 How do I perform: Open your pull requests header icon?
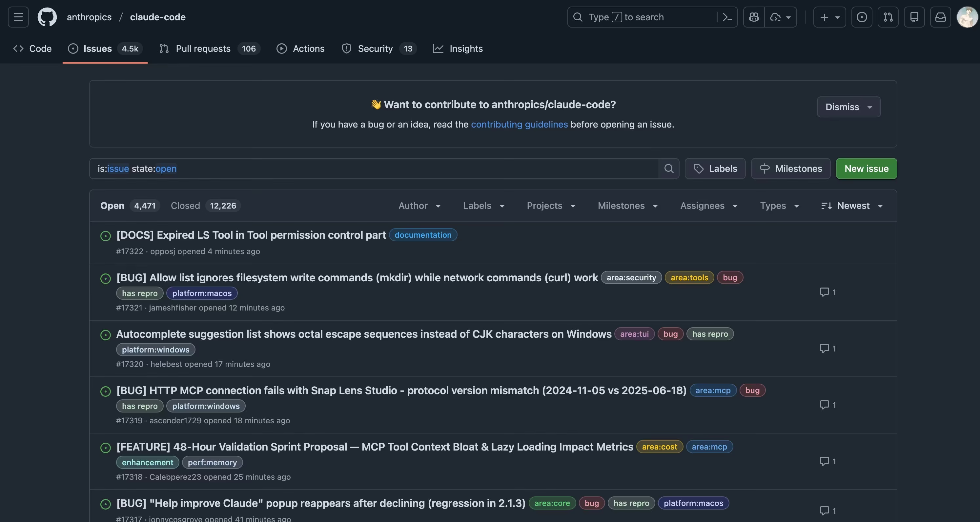click(x=888, y=17)
